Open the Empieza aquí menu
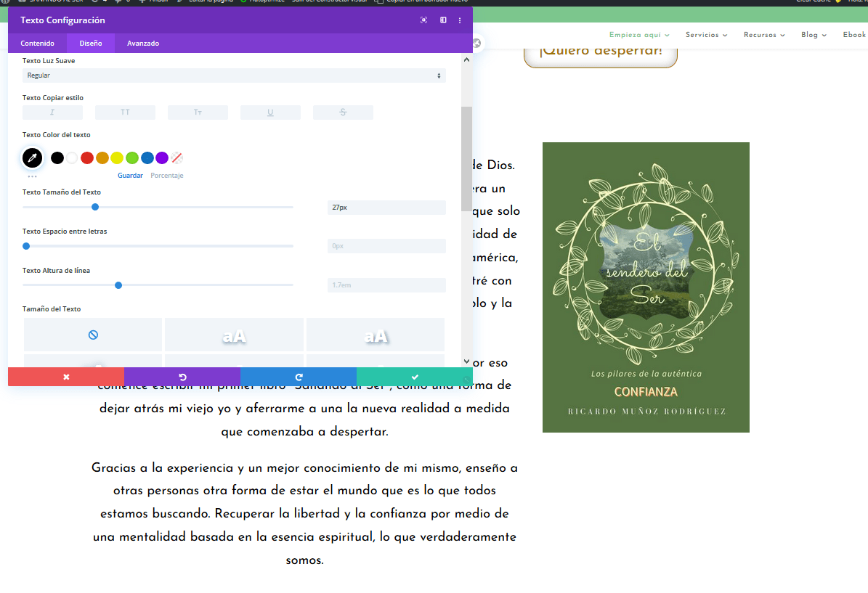Viewport: 868px width, 593px height. click(639, 35)
